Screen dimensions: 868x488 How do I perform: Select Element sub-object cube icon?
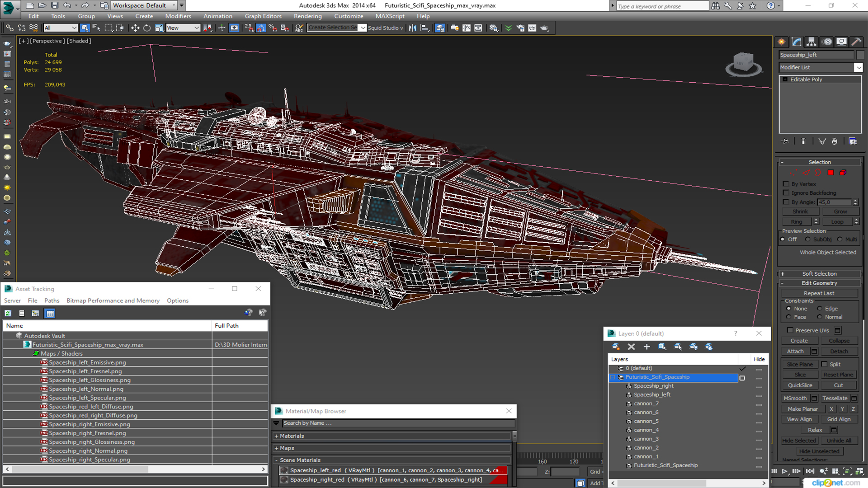(843, 173)
